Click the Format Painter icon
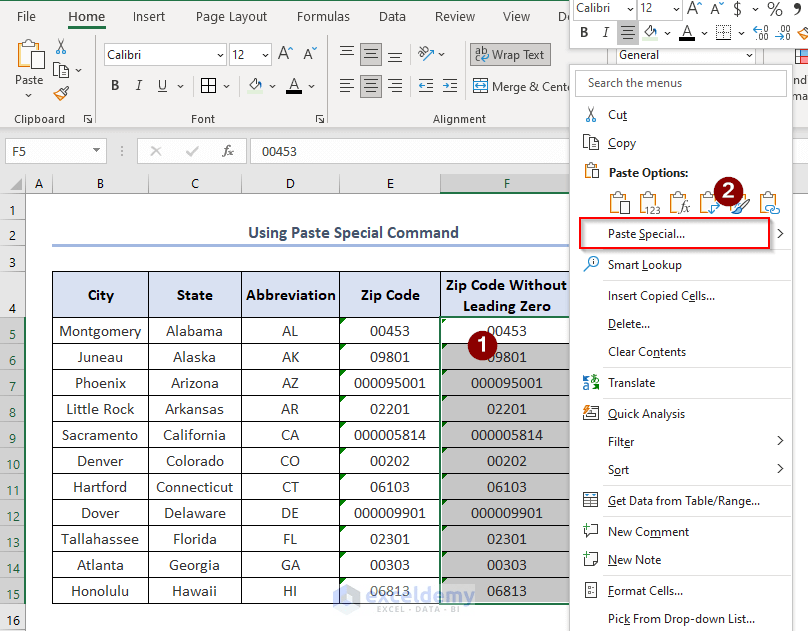 click(60, 95)
